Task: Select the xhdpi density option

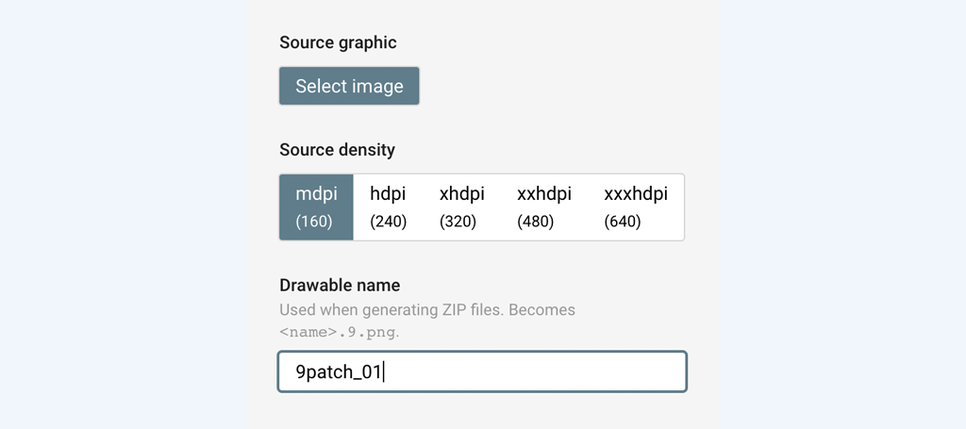Action: click(461, 207)
